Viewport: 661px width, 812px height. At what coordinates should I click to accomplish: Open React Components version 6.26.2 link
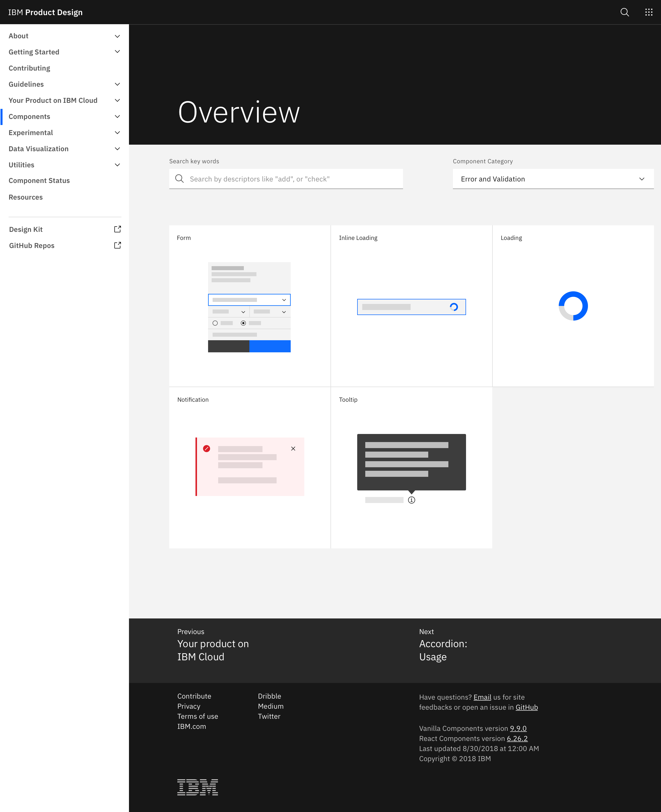point(517,738)
